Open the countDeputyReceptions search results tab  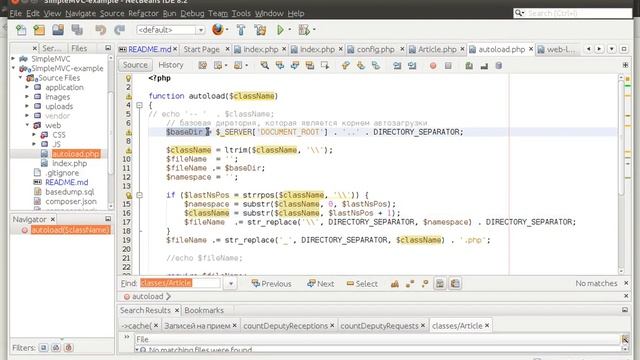click(288, 326)
